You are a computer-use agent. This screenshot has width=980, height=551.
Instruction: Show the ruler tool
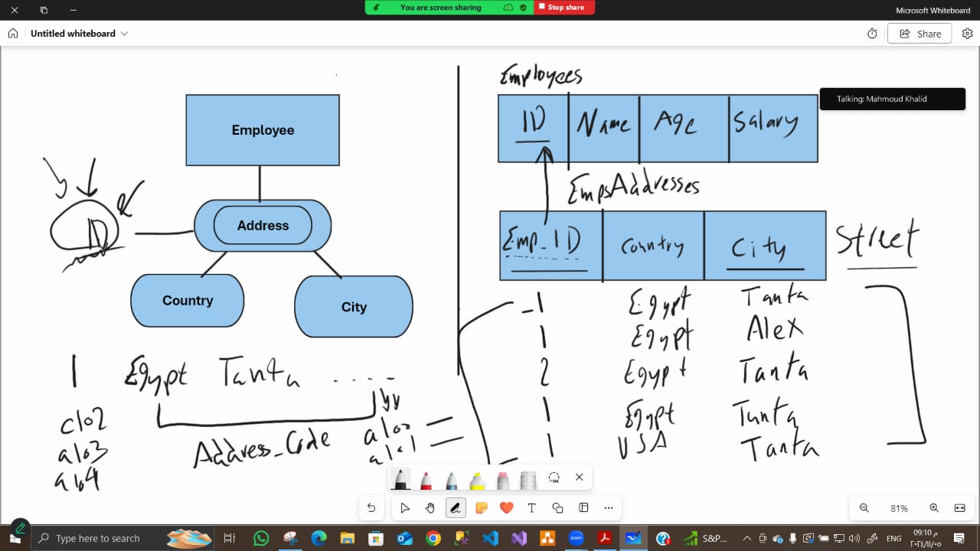[x=528, y=480]
